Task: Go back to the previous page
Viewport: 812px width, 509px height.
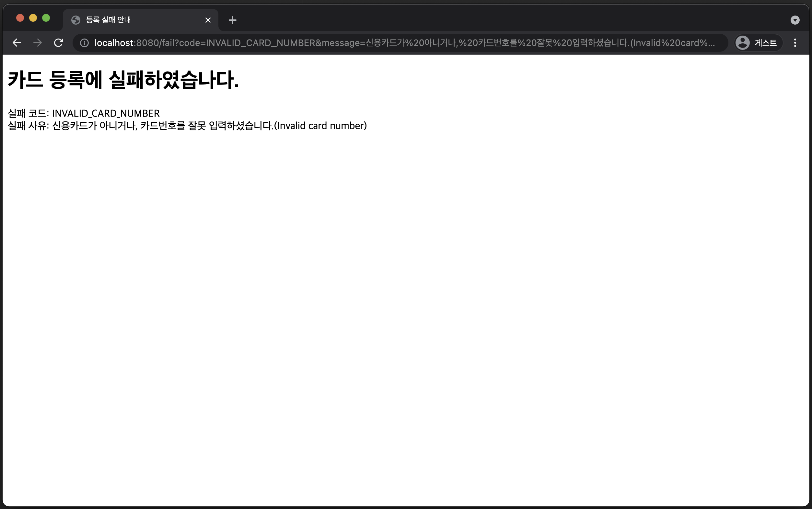Action: coord(17,43)
